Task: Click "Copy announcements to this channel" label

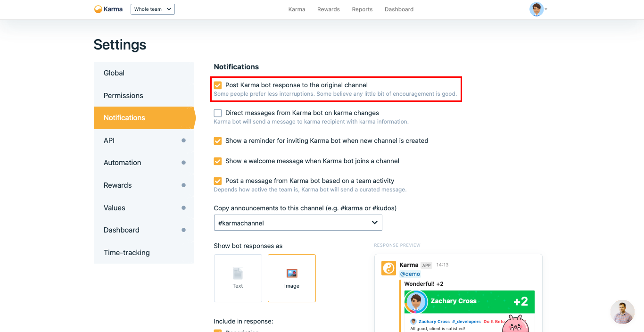Action: pos(305,208)
